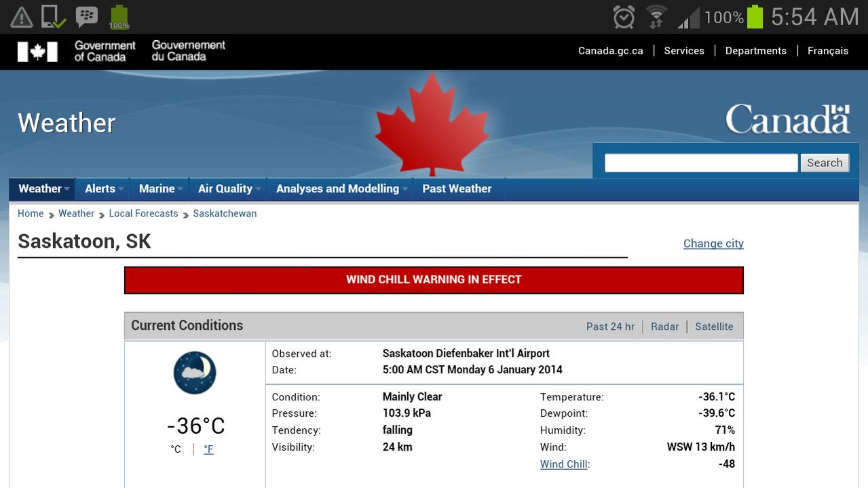Open the Air Quality menu
The height and width of the screenshot is (488, 868).
coord(229,189)
